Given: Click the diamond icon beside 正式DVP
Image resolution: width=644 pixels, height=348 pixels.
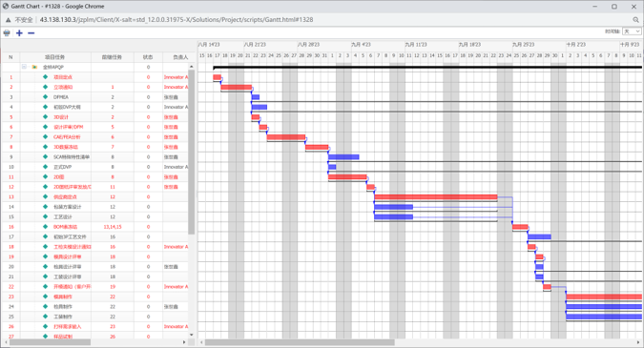Looking at the screenshot, I should 45,167.
